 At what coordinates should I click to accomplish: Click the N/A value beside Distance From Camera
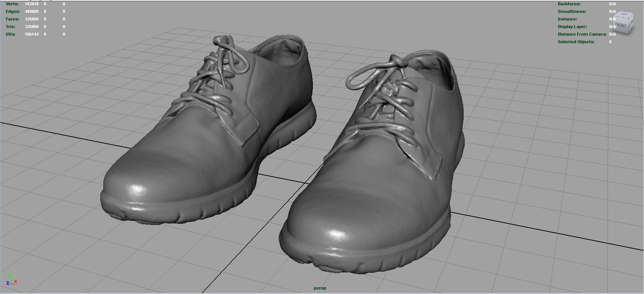click(x=612, y=34)
